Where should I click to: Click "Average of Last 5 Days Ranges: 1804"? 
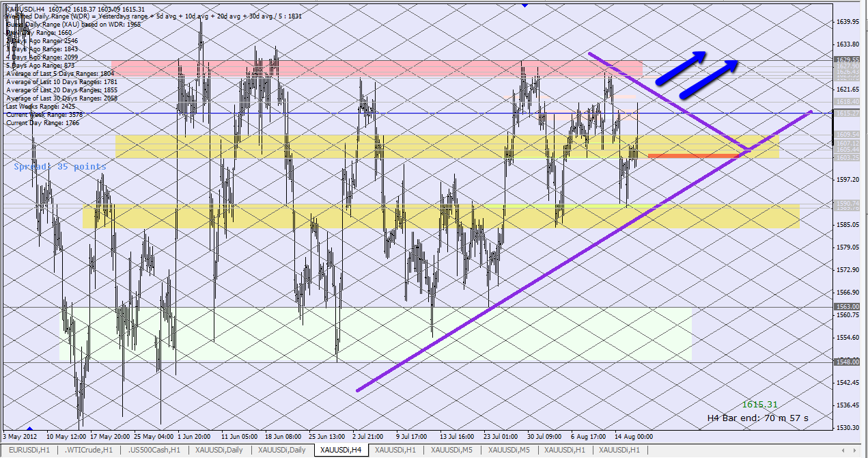point(60,74)
